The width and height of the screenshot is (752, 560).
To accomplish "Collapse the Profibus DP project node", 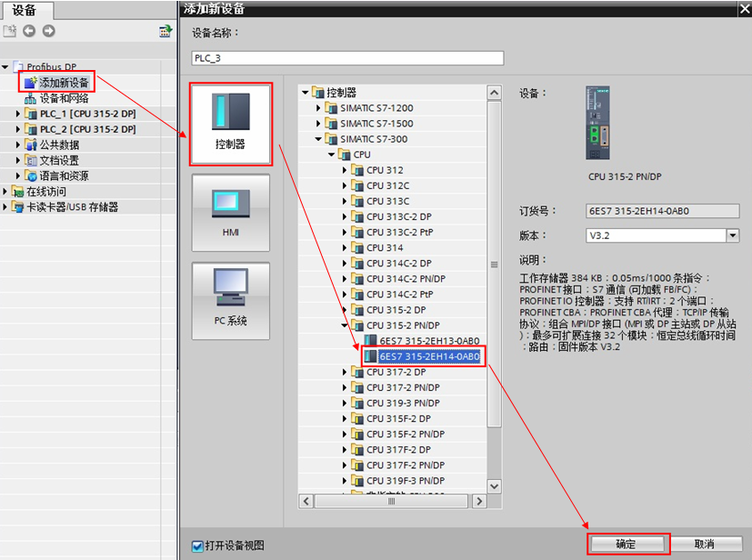I will pyautogui.click(x=5, y=66).
